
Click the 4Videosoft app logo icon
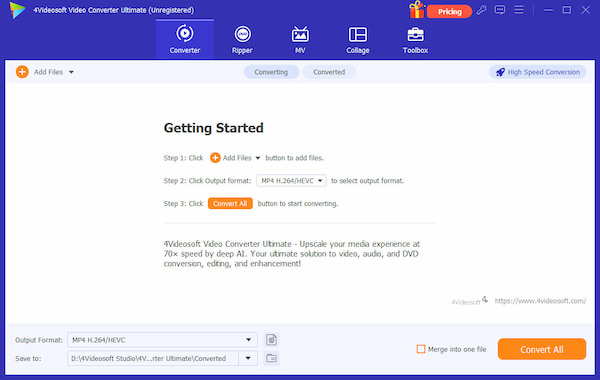pos(17,10)
